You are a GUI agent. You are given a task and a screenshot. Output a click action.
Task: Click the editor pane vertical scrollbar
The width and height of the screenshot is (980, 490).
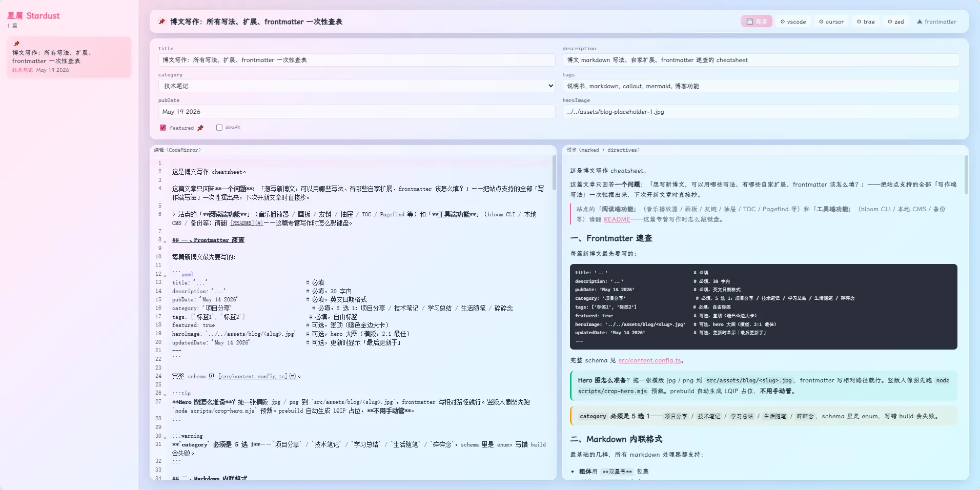[x=554, y=173]
